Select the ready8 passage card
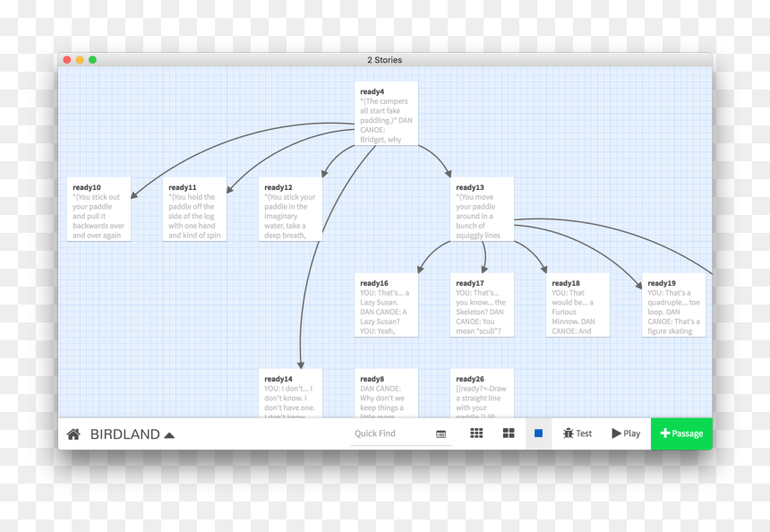Screen dimensions: 770x532 tap(386, 393)
